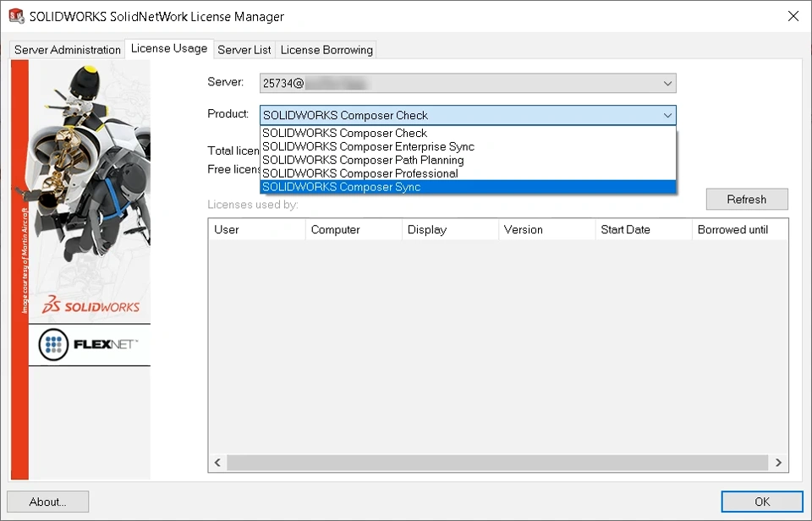This screenshot has width=812, height=521.
Task: Click the SOLIDWORKS app icon in title bar
Action: pyautogui.click(x=16, y=16)
